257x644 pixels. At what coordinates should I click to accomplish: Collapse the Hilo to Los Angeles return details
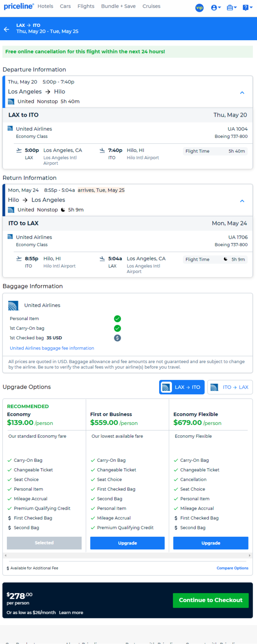[242, 201]
